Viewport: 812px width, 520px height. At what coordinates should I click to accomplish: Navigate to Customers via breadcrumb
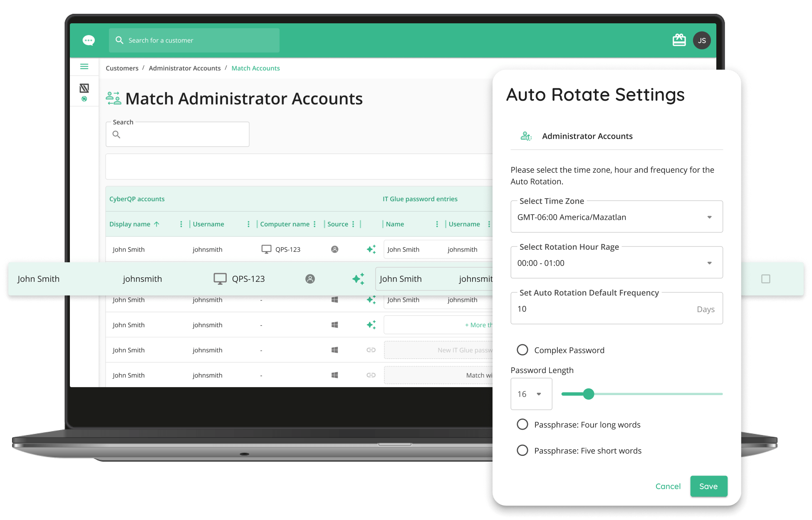(122, 68)
